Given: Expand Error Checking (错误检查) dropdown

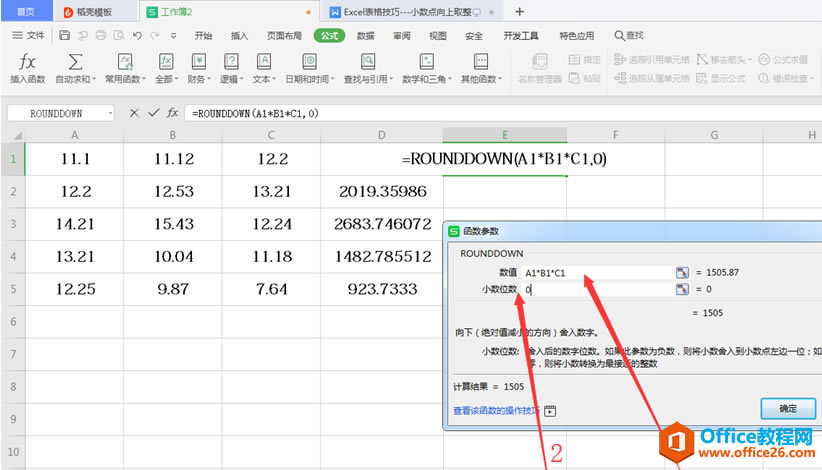Looking at the screenshot, I should [x=812, y=79].
